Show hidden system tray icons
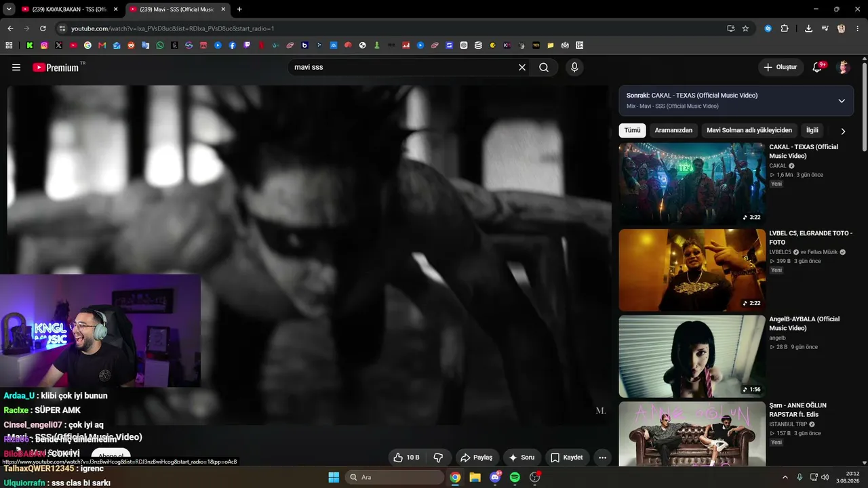Image resolution: width=868 pixels, height=488 pixels. click(785, 477)
